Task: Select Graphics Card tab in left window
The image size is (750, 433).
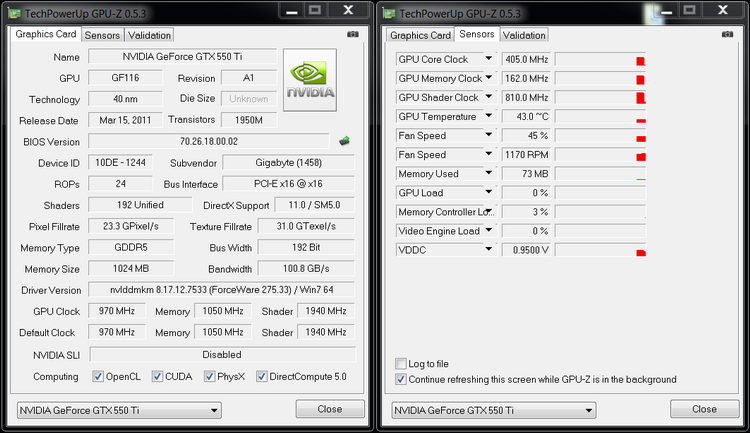Action: 46,34
